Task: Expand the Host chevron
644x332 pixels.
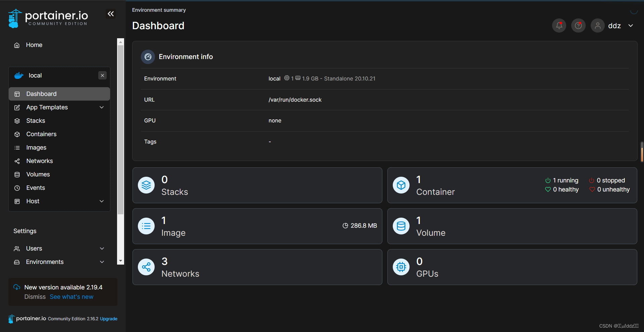Action: (102, 201)
